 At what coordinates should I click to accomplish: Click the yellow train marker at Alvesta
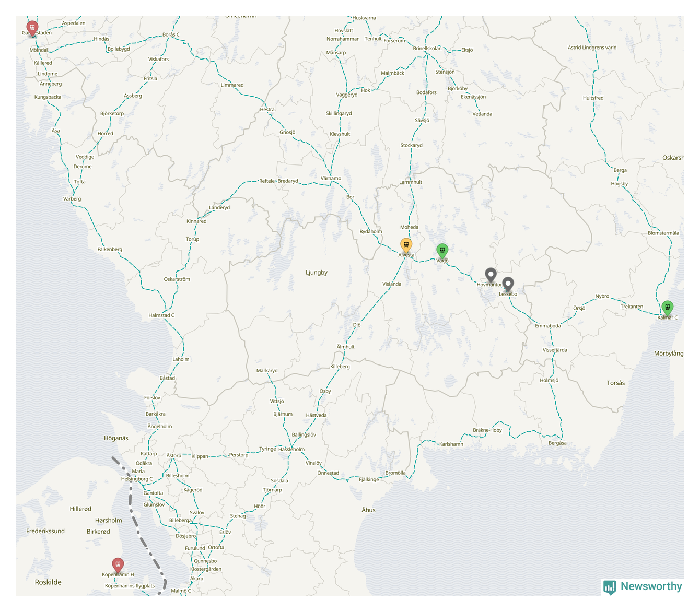[406, 244]
